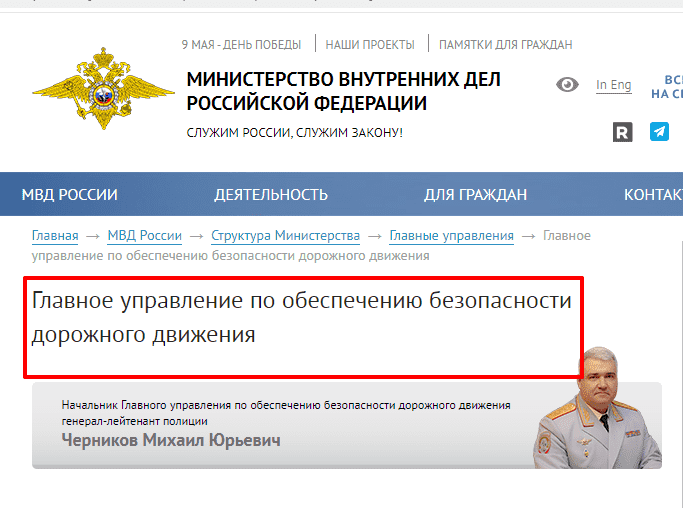Viewport: 683px width, 508px height.
Task: Click the page heading Главное управление по обеспечению безопасности
Action: (301, 317)
